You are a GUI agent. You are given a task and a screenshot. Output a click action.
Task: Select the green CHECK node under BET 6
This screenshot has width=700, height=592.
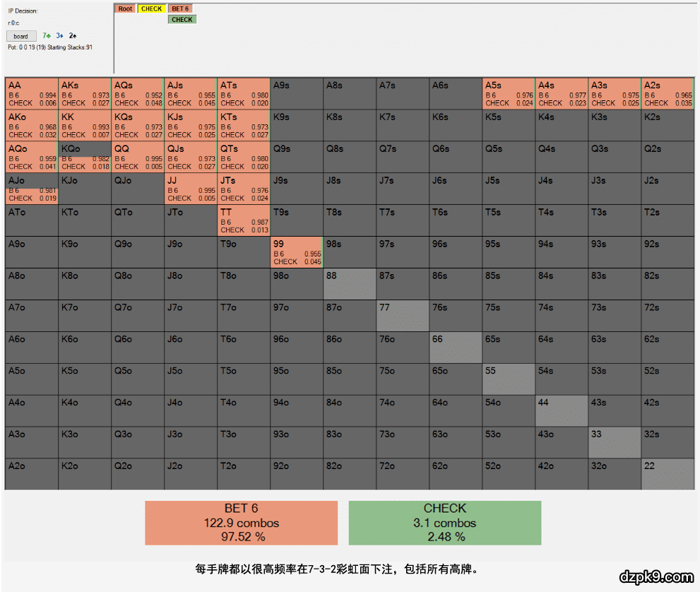coord(182,20)
